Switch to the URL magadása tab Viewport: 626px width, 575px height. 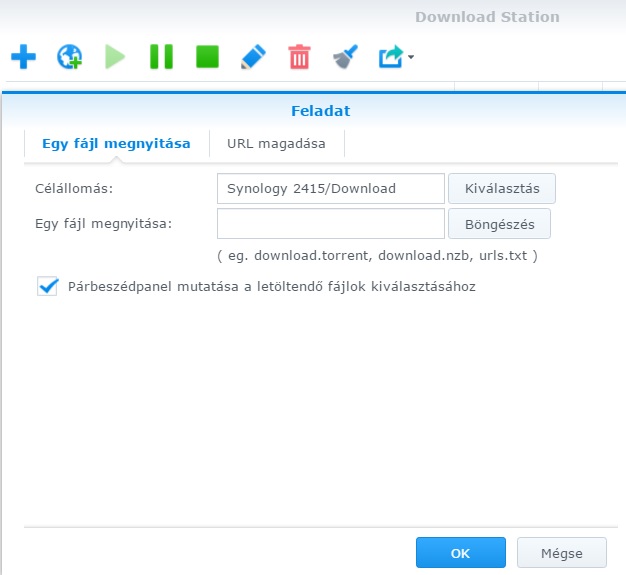(x=276, y=143)
